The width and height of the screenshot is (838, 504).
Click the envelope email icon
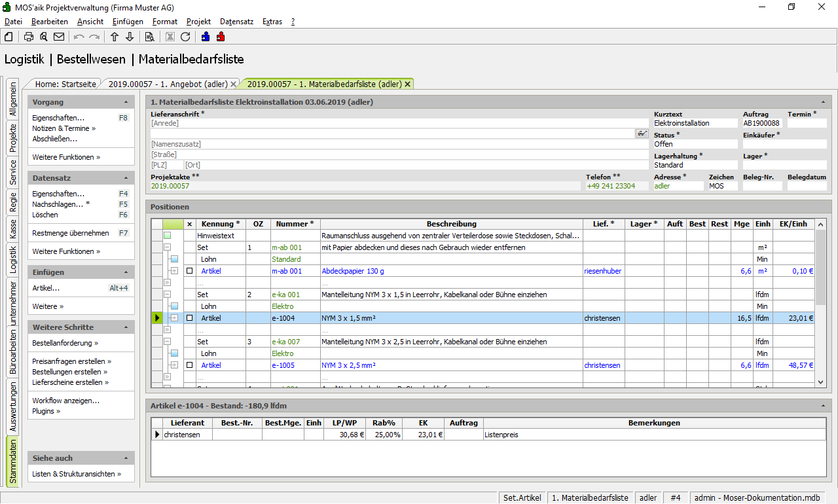[x=59, y=37]
